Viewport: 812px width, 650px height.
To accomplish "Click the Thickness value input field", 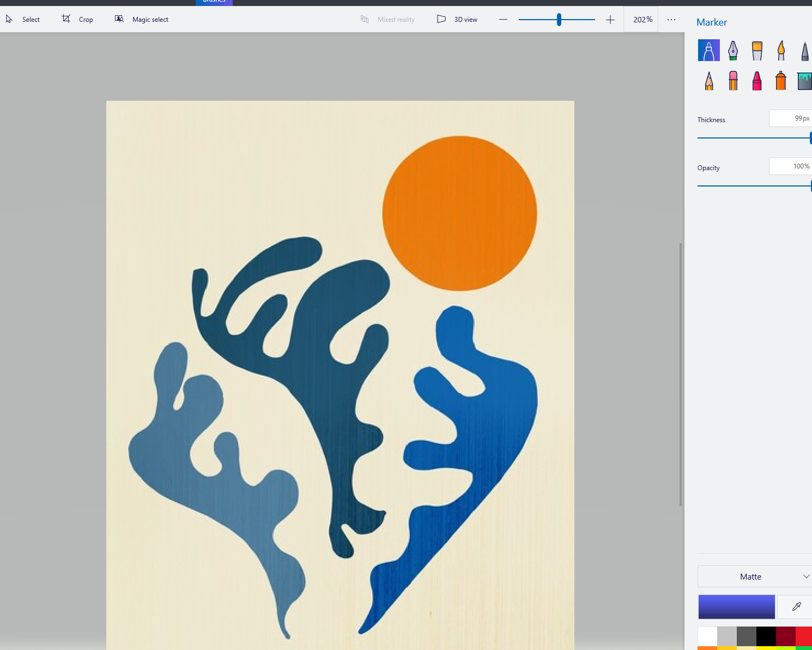I will pyautogui.click(x=790, y=118).
